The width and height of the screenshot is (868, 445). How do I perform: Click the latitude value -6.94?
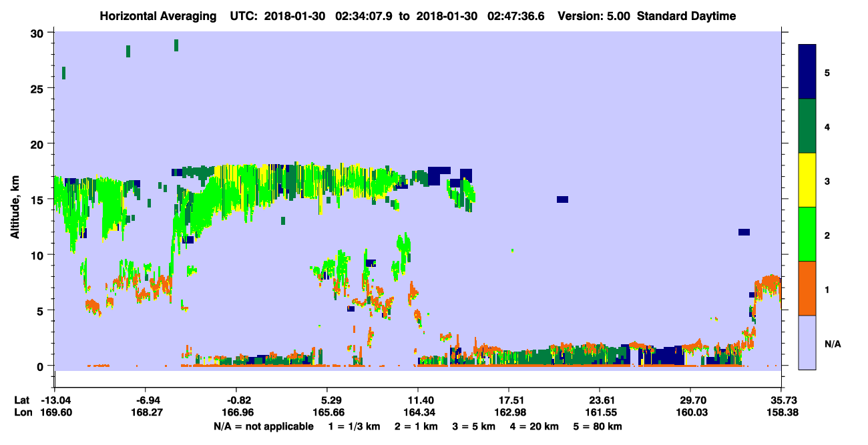(146, 400)
